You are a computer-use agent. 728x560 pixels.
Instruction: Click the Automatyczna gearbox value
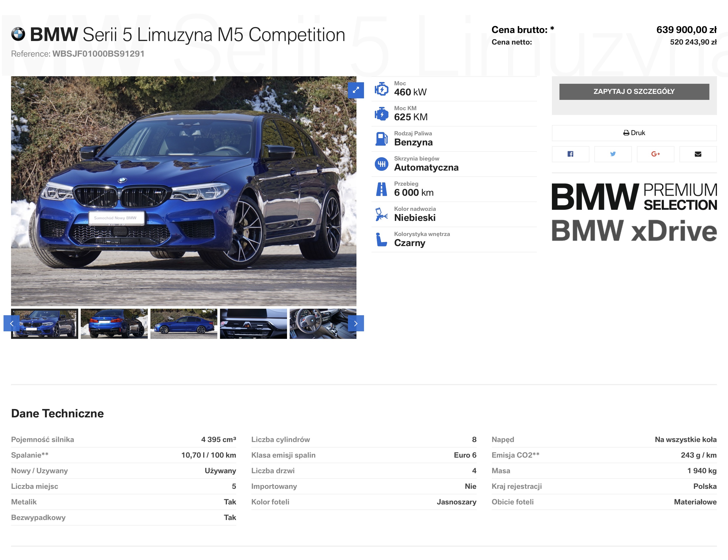(426, 167)
